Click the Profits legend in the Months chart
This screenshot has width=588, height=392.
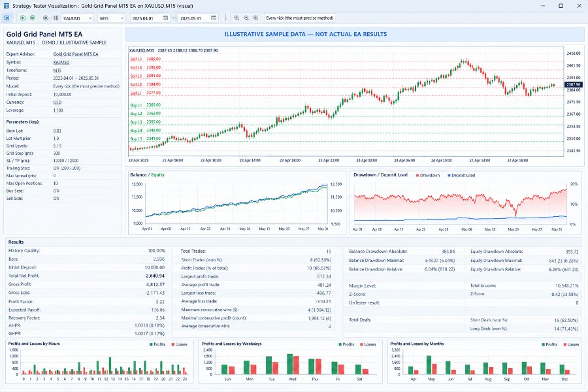coord(549,344)
